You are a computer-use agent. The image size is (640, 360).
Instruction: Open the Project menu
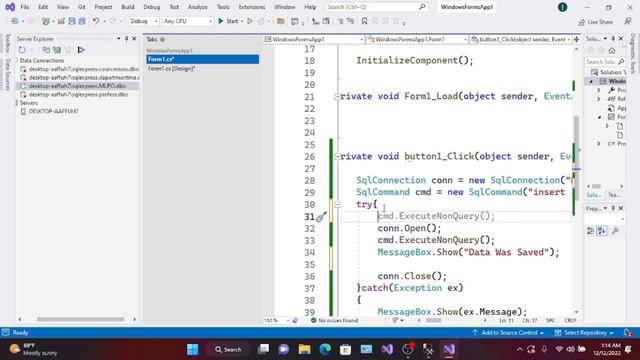(103, 7)
